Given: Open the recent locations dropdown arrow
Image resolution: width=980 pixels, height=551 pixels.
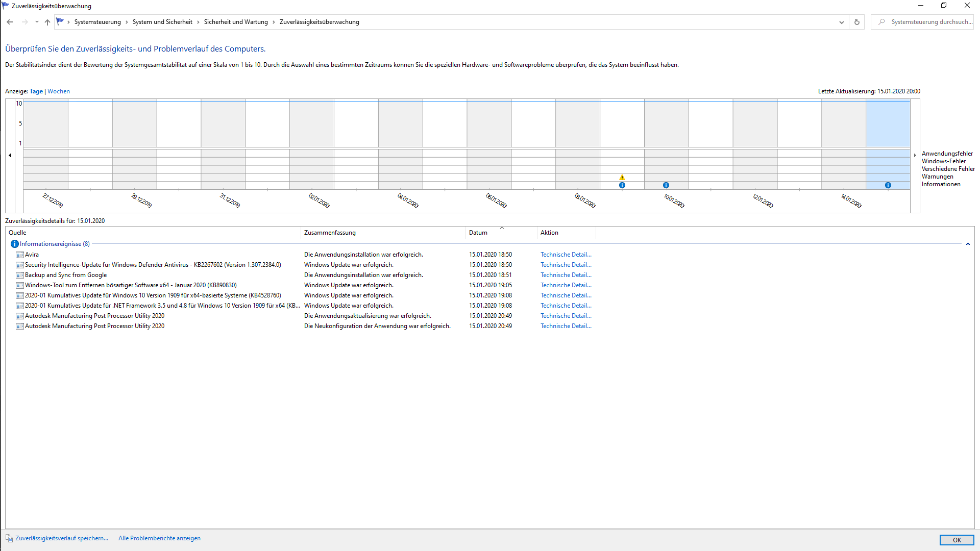Looking at the screenshot, I should coord(37,22).
